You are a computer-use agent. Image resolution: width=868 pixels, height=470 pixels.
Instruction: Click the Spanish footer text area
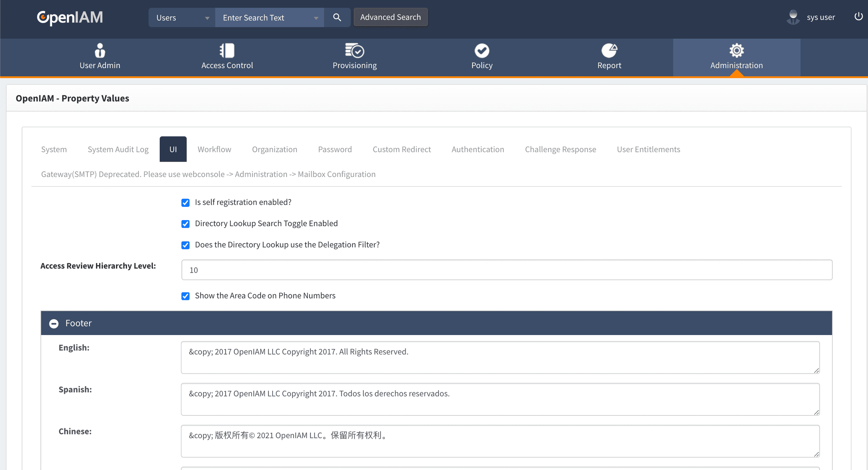pyautogui.click(x=500, y=399)
